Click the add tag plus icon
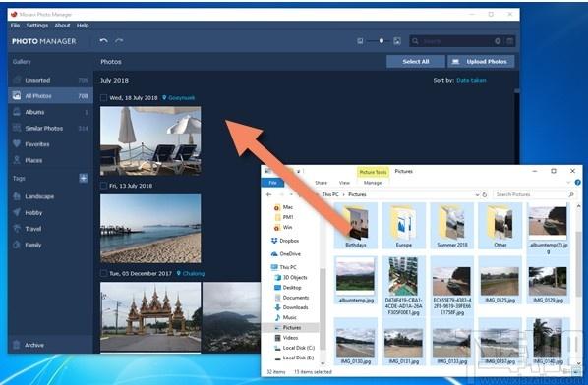588x385 pixels. (84, 179)
